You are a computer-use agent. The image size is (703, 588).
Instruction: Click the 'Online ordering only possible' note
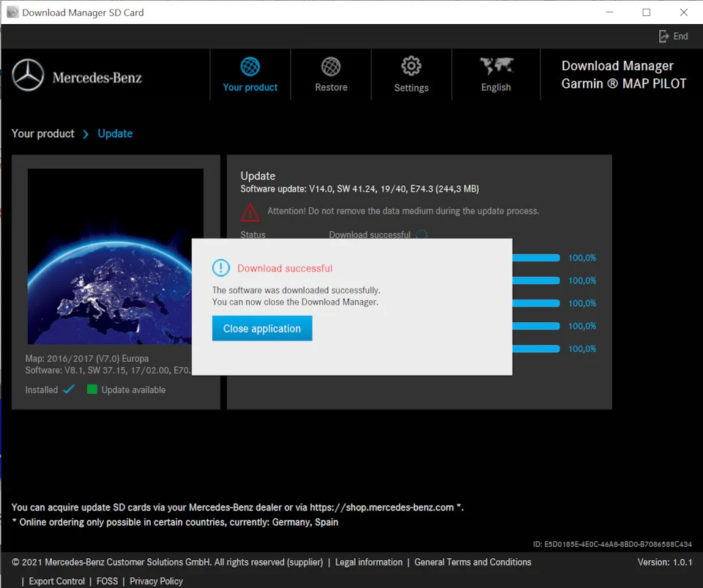pyautogui.click(x=175, y=522)
